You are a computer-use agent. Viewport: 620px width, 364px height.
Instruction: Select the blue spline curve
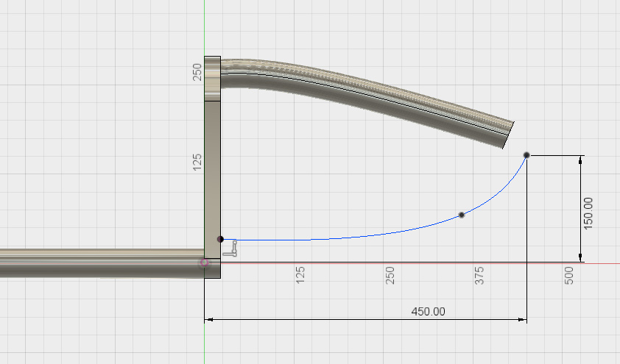click(353, 235)
